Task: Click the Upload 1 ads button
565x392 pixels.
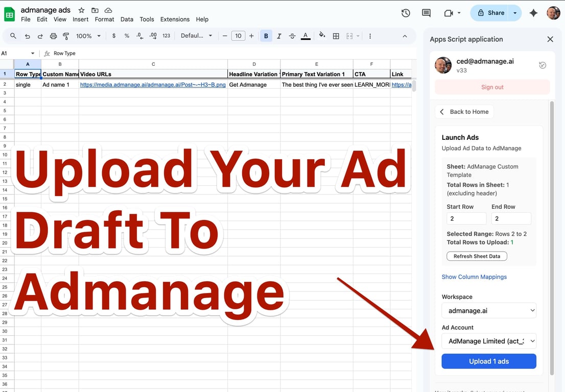Action: [x=489, y=361]
